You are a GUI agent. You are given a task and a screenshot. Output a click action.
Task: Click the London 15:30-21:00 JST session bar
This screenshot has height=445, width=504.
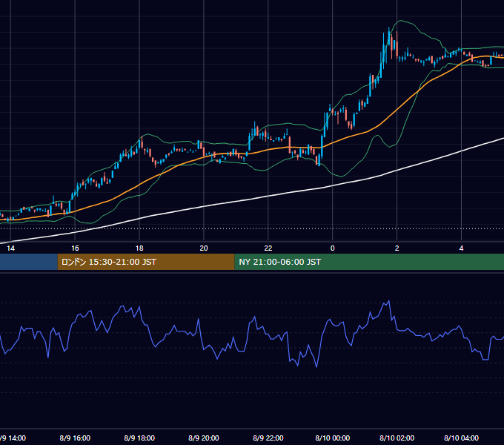tap(146, 262)
